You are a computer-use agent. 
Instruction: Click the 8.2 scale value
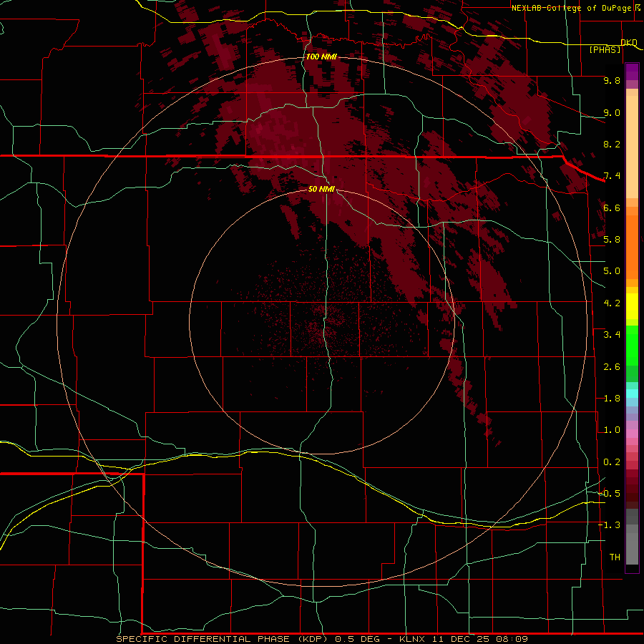612,144
